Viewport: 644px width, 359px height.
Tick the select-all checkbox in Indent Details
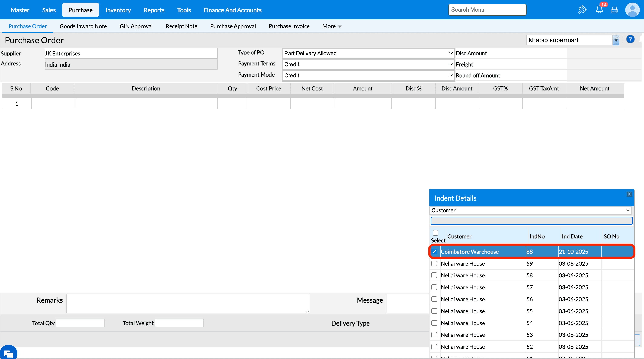pyautogui.click(x=436, y=233)
